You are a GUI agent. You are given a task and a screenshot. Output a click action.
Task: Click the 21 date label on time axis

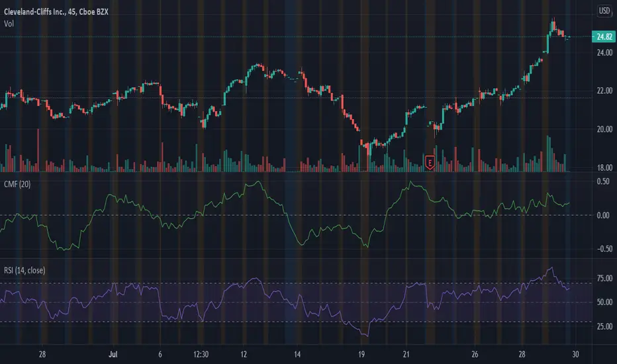point(406,354)
